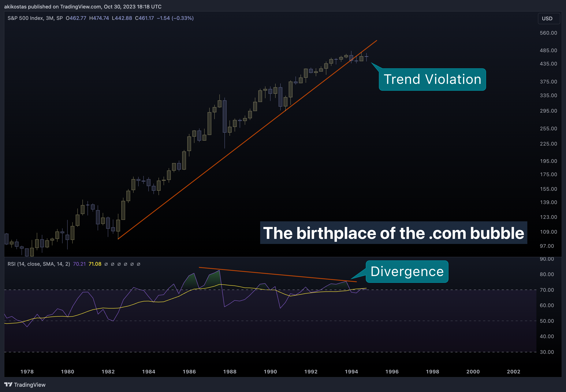566x392 pixels.
Task: Click the 195.00 price axis label
Action: [548, 161]
